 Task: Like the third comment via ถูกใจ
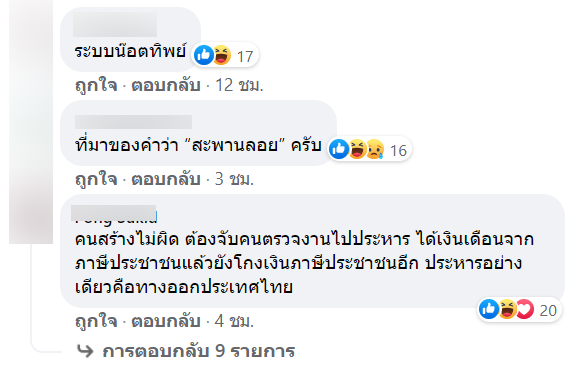96,321
